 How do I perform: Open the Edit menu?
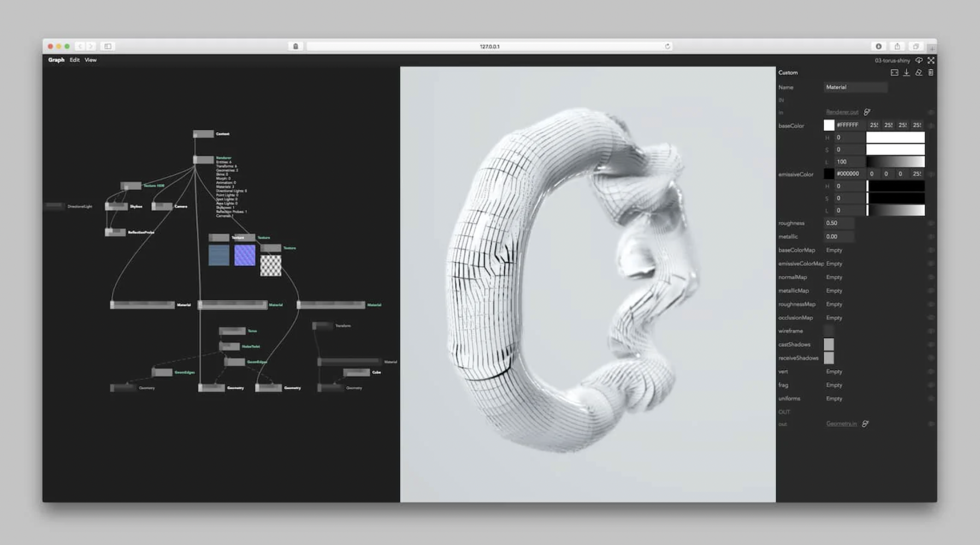click(x=74, y=60)
